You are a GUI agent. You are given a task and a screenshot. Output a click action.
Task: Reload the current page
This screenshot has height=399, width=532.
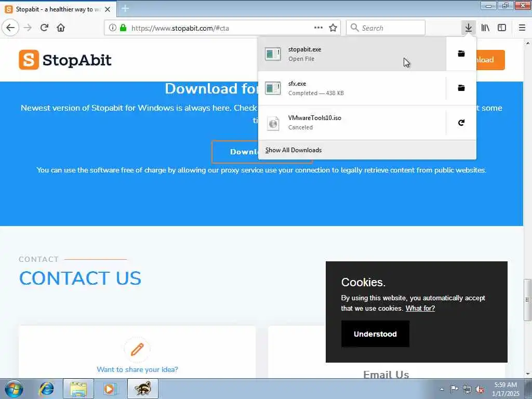(45, 28)
